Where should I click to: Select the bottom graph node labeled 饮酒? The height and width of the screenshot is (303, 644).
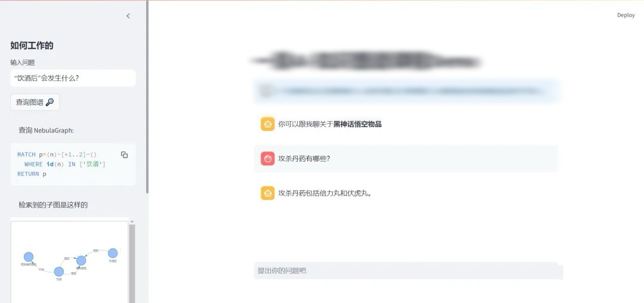[x=58, y=271]
